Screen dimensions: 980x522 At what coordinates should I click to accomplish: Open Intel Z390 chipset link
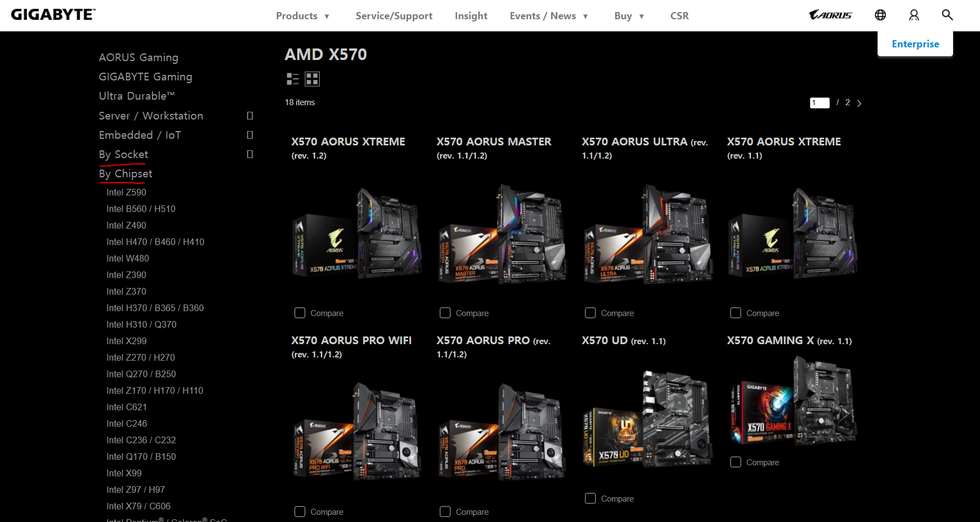coord(127,275)
